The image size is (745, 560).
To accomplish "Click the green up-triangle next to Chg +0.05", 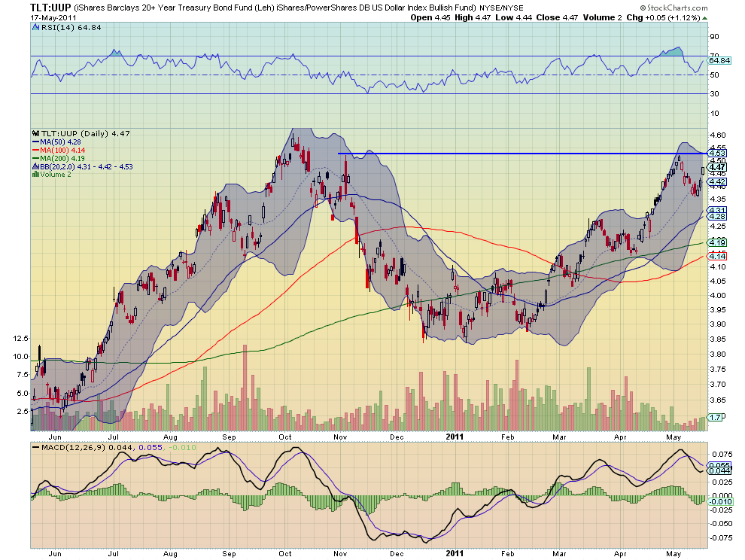I will (x=704, y=18).
